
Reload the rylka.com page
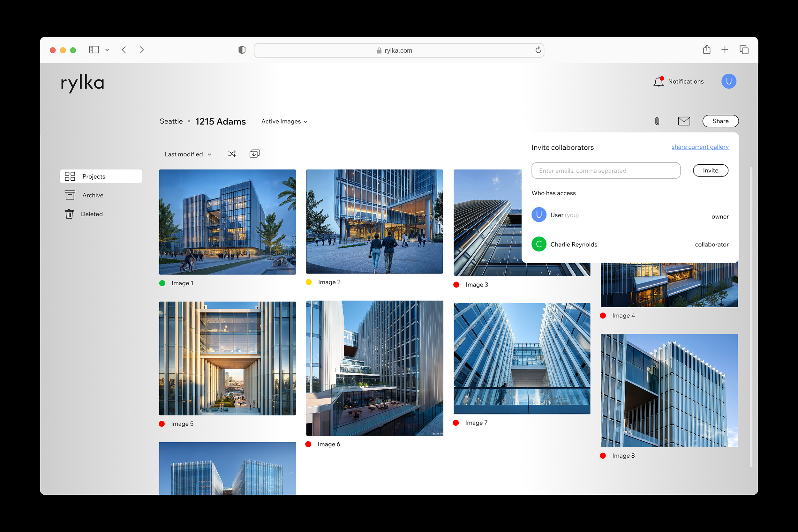pyautogui.click(x=538, y=50)
